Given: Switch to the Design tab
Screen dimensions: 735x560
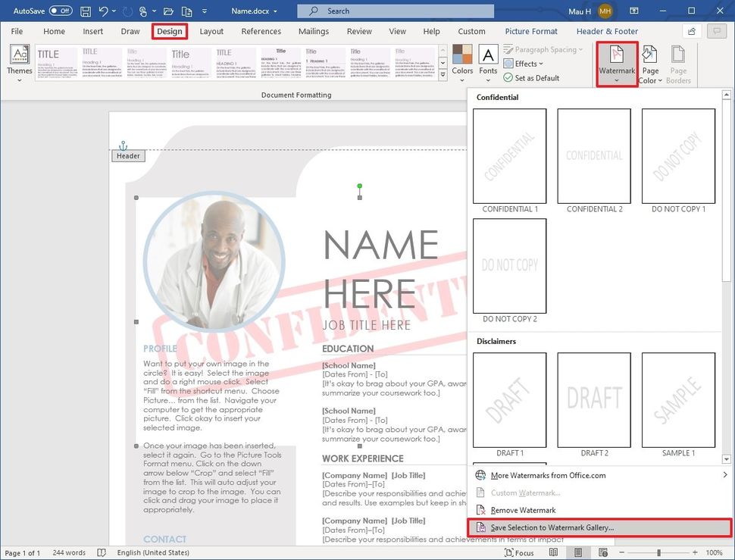Looking at the screenshot, I should tap(168, 31).
